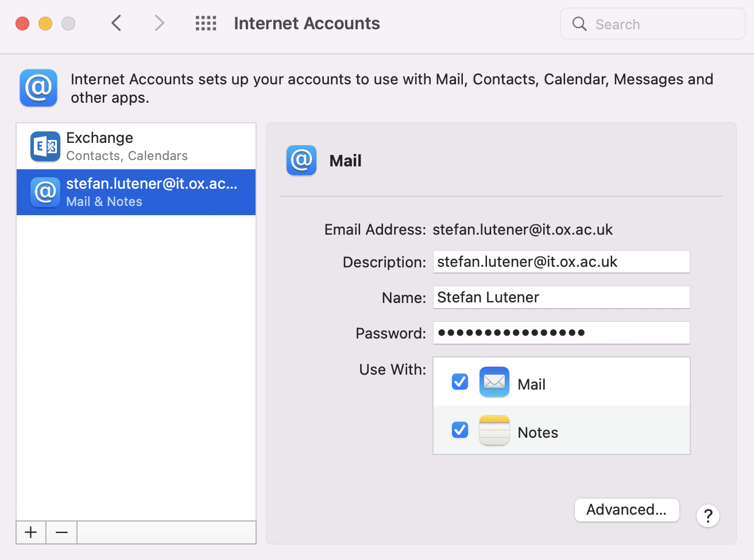Click the yellow minimize window button
The width and height of the screenshot is (754, 560).
coord(45,24)
